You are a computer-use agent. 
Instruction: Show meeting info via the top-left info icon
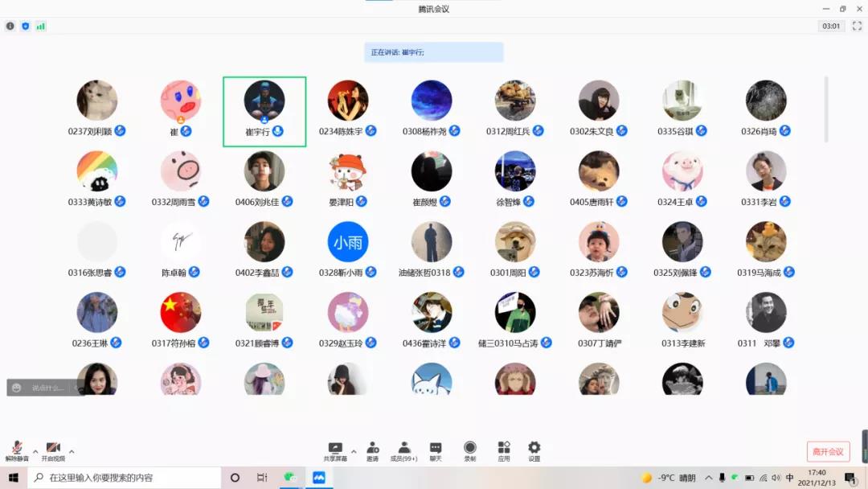(x=10, y=26)
